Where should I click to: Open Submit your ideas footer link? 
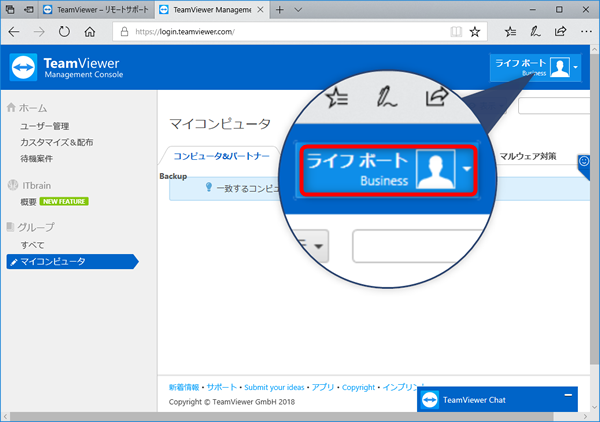[x=274, y=387]
